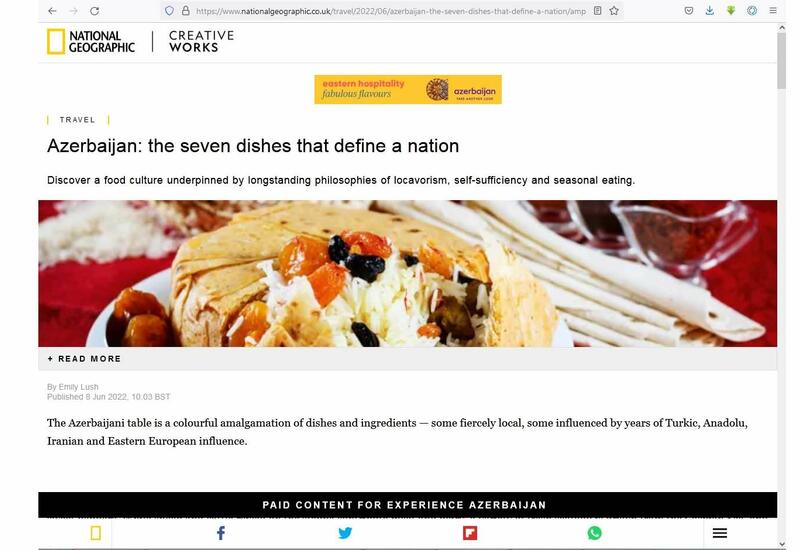The width and height of the screenshot is (800, 550).
Task: Open the shield tracking protection icon
Action: pos(169,11)
